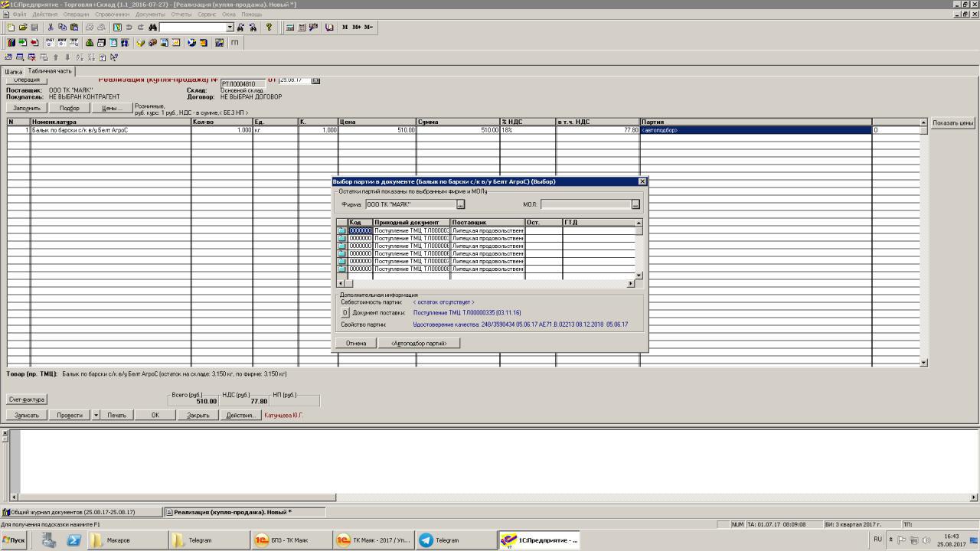The height and width of the screenshot is (551, 980).
Task: Click the Цена cell showing 510.00
Action: (x=377, y=130)
